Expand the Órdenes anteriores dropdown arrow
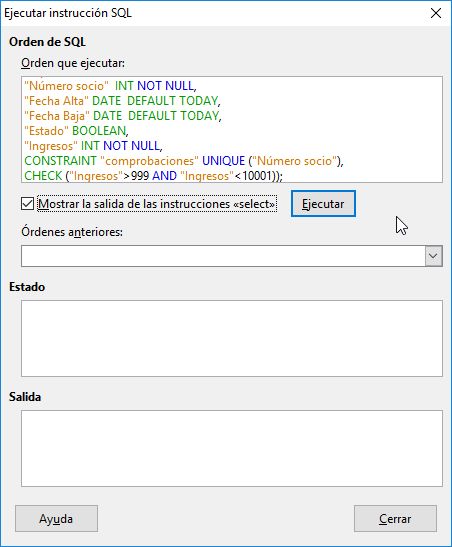 (x=434, y=256)
